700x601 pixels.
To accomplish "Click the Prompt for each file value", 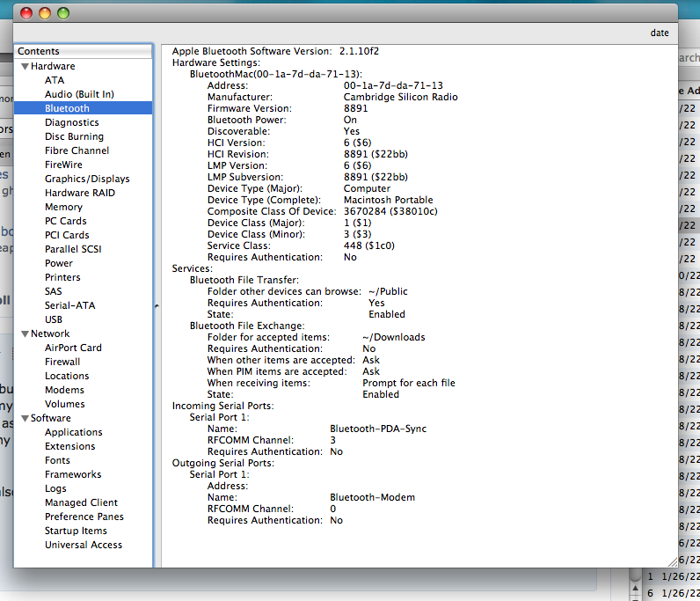I will 409,383.
